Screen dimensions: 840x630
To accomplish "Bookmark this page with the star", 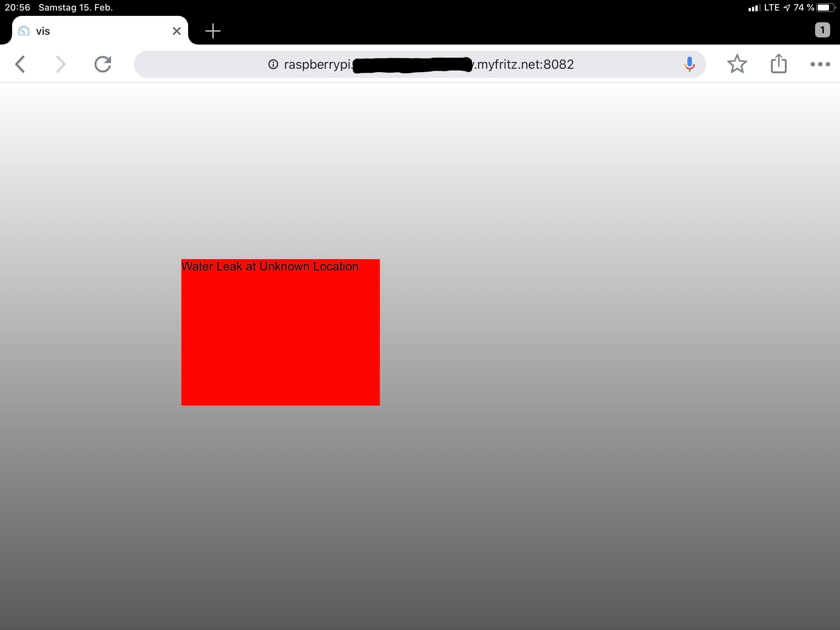I will 737,64.
